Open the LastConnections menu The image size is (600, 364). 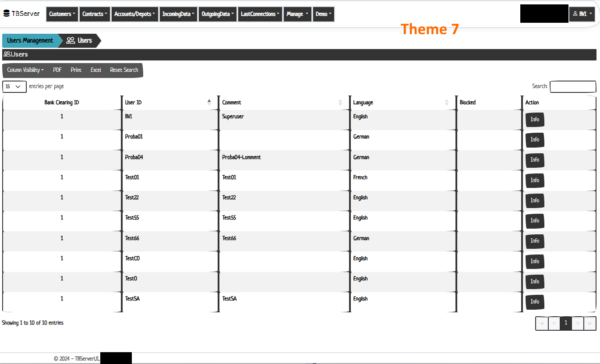click(x=260, y=14)
